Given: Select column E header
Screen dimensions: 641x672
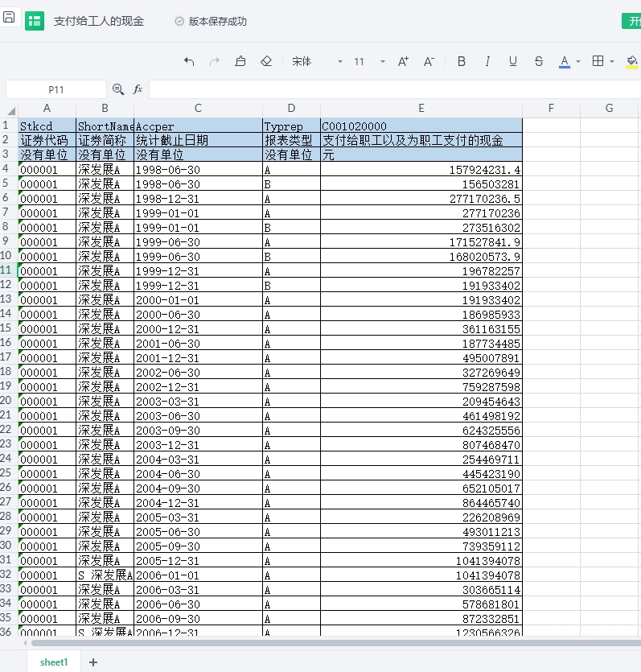Looking at the screenshot, I should (421, 108).
